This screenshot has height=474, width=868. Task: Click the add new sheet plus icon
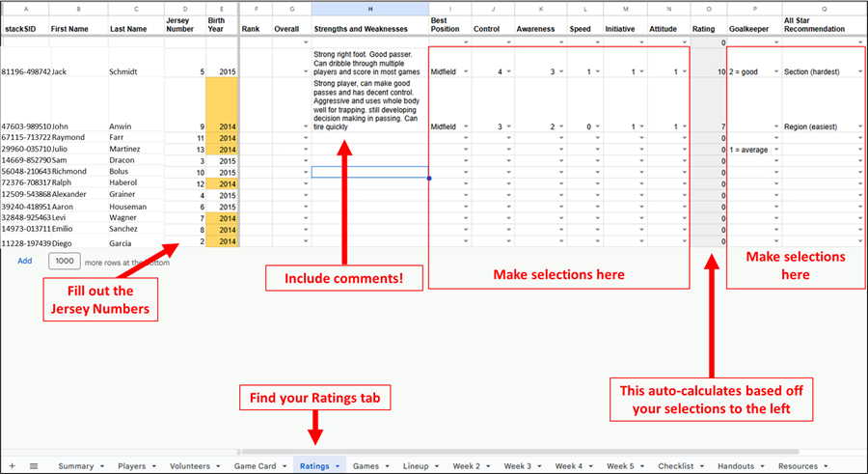13,466
